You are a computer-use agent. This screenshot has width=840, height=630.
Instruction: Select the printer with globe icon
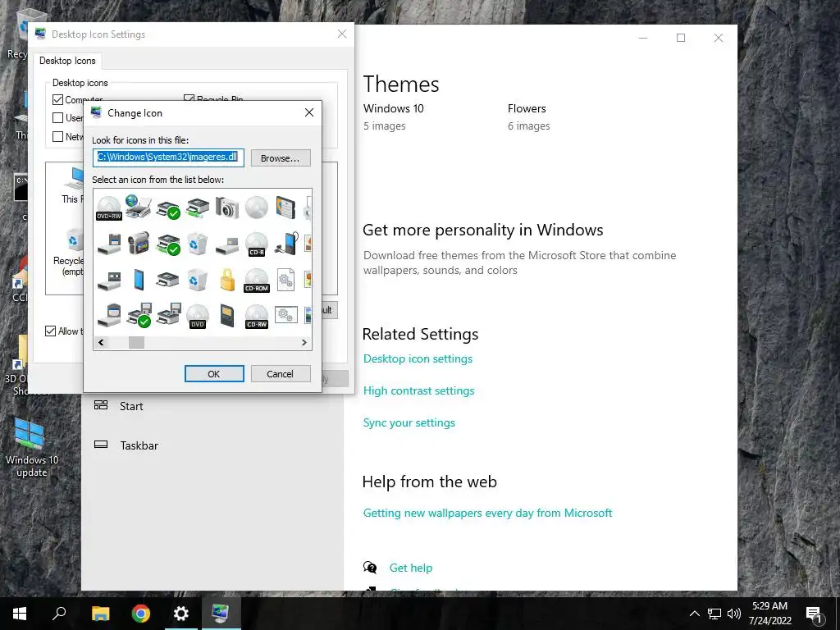(x=138, y=207)
